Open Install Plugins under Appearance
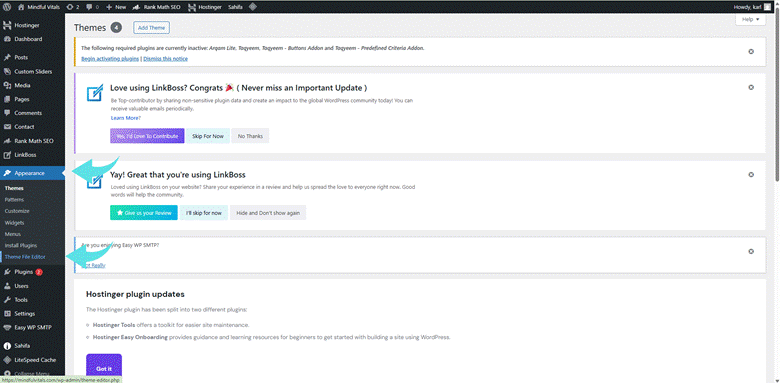 [x=20, y=245]
